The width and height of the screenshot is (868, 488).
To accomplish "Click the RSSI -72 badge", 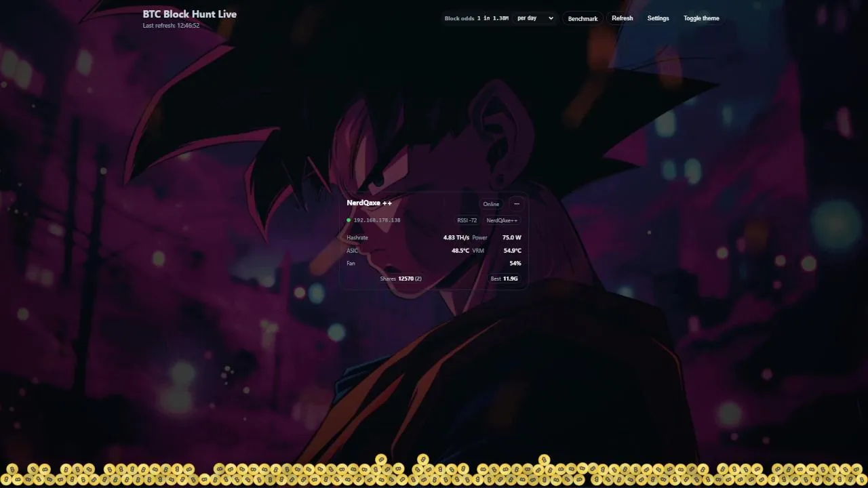I will [467, 220].
